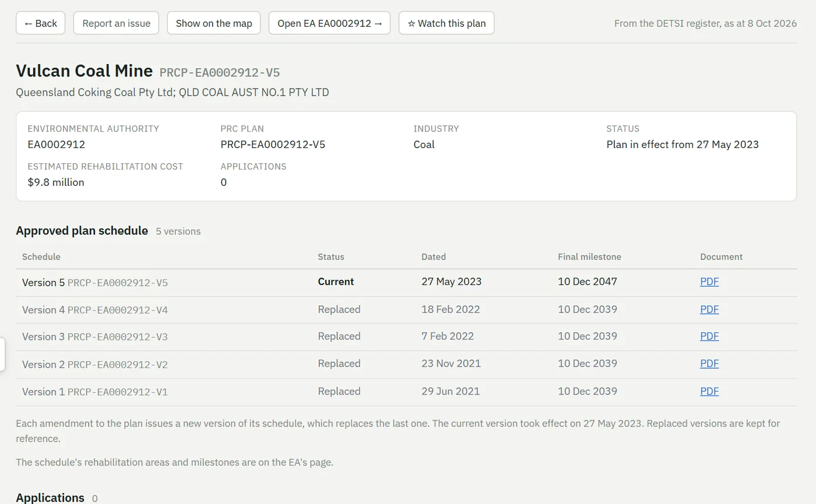This screenshot has width=816, height=504.
Task: Select Version 4 PRCP-EA0002912-V4 row label
Action: point(95,310)
